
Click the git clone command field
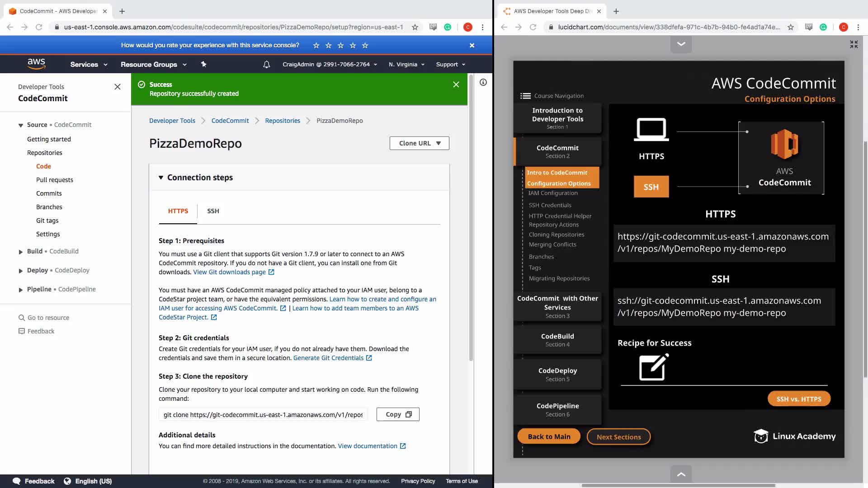coord(263,414)
